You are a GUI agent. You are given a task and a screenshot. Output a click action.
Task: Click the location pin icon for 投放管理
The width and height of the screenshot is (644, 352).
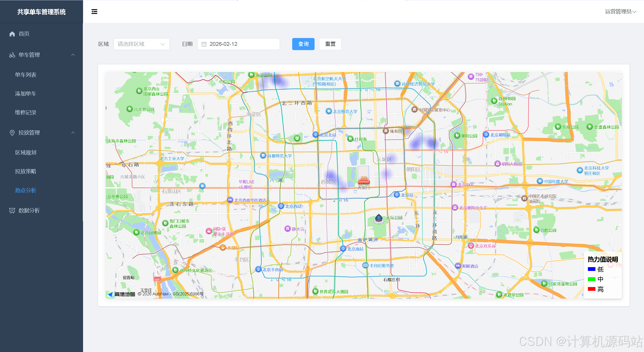tap(12, 133)
